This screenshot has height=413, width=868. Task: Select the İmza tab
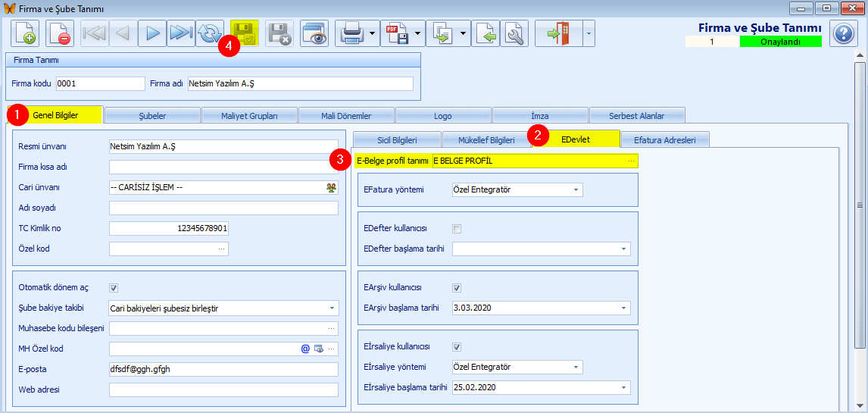[x=540, y=116]
